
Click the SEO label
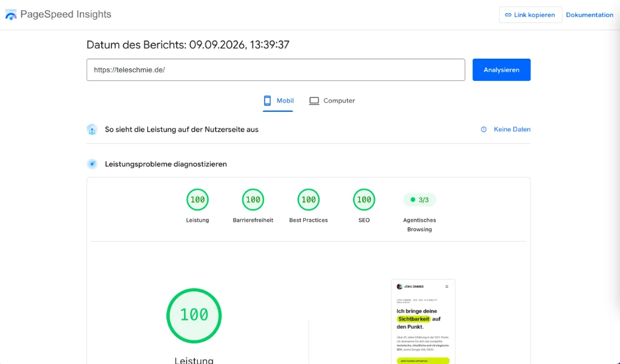(364, 220)
